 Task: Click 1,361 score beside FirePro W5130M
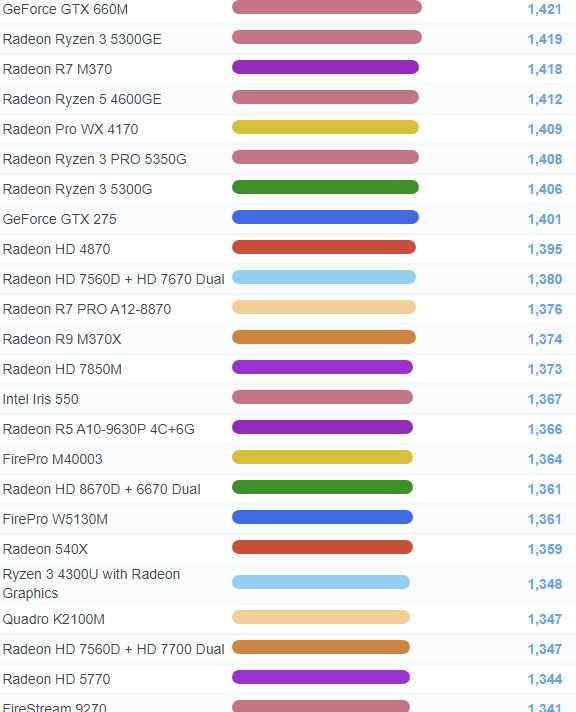point(545,519)
